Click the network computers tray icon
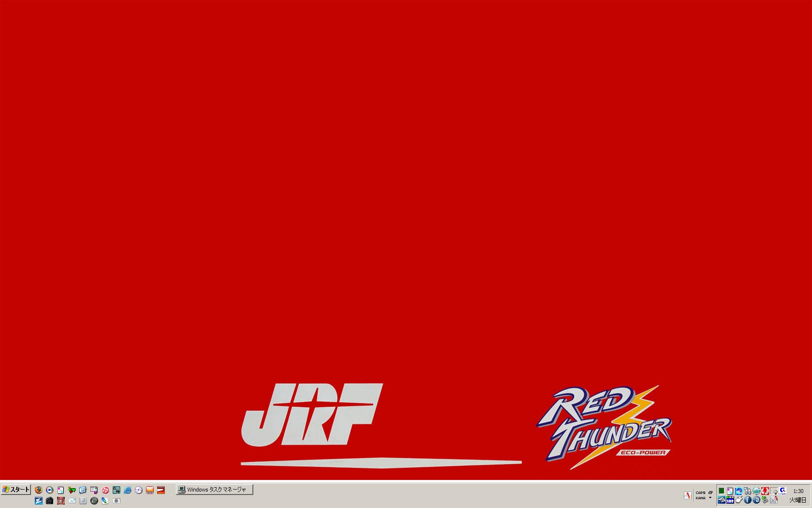This screenshot has height=508, width=812. pyautogui.click(x=748, y=491)
